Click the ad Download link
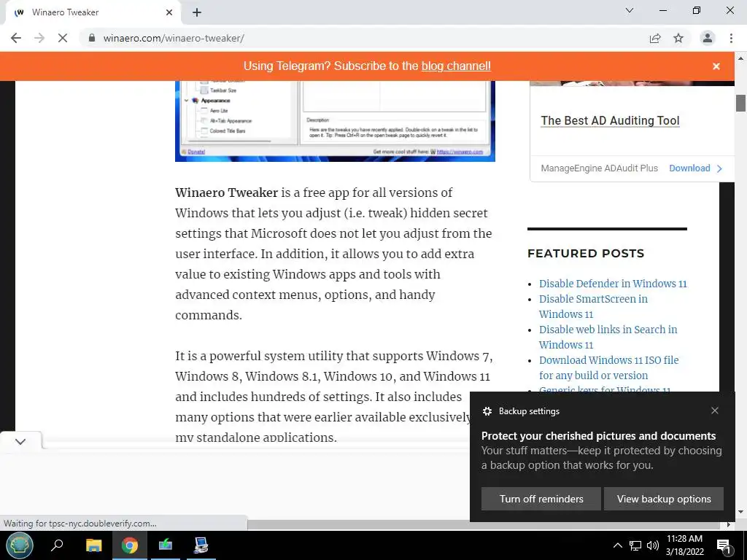The height and width of the screenshot is (560, 747). (x=695, y=168)
